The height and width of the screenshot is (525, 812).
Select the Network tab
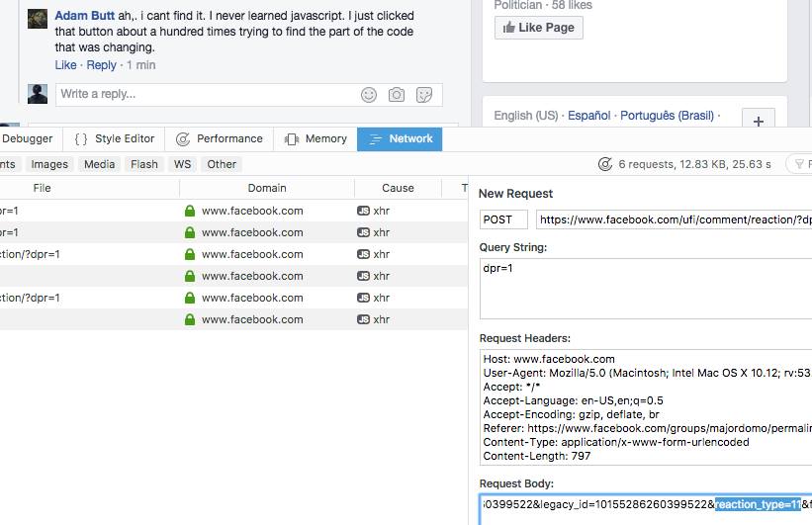click(x=400, y=138)
